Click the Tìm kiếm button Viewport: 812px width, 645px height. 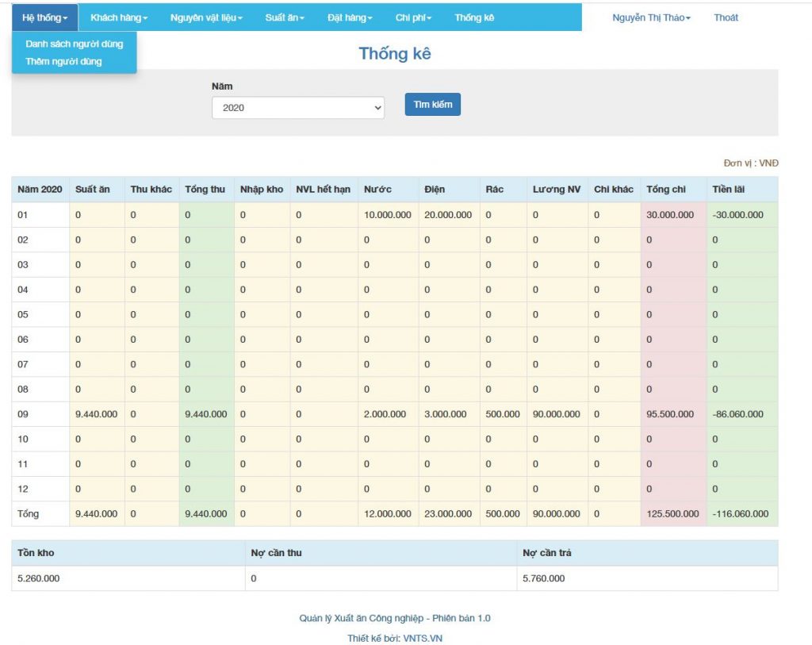point(432,104)
